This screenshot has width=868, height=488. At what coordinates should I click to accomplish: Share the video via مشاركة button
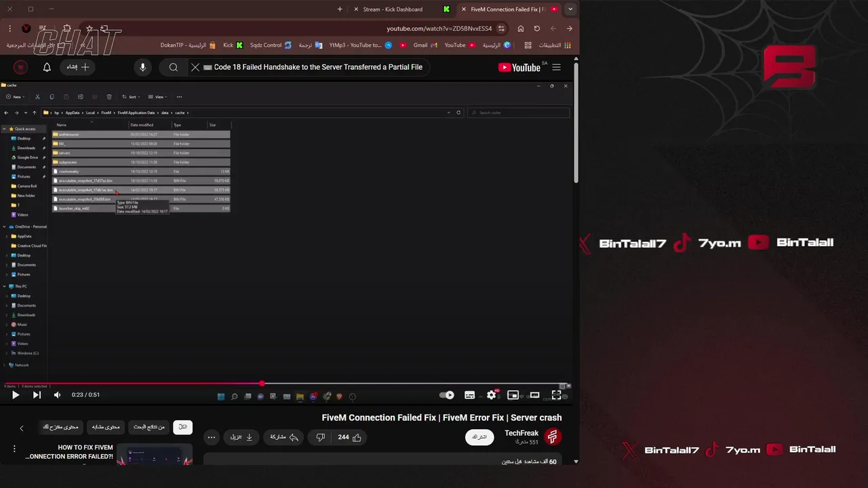(x=284, y=437)
